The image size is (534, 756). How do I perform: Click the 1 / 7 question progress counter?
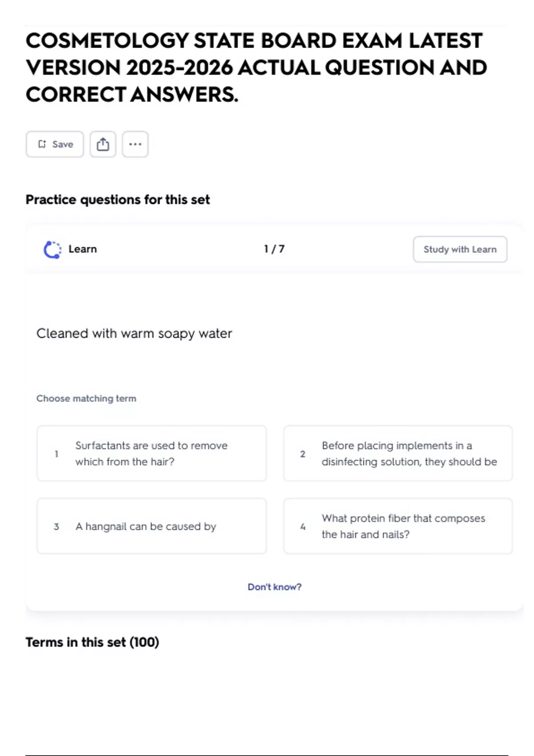coord(274,249)
